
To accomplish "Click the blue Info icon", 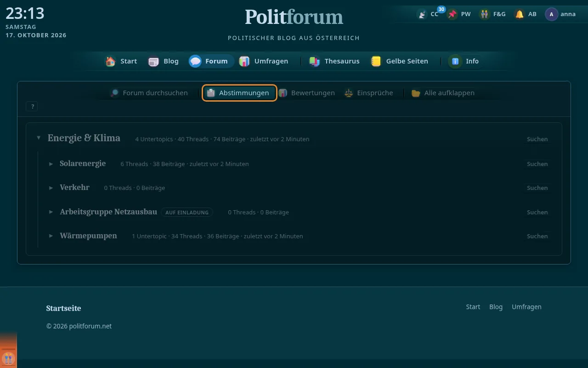I will (455, 61).
